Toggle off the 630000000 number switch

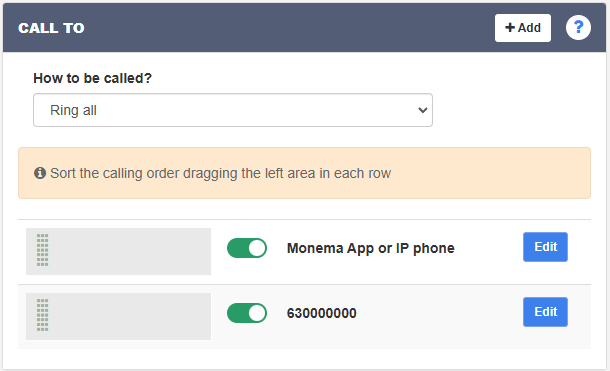247,313
